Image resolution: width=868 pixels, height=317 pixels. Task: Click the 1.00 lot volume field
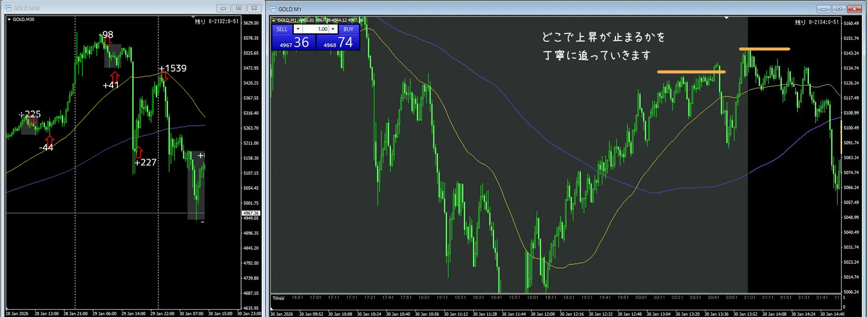click(316, 29)
